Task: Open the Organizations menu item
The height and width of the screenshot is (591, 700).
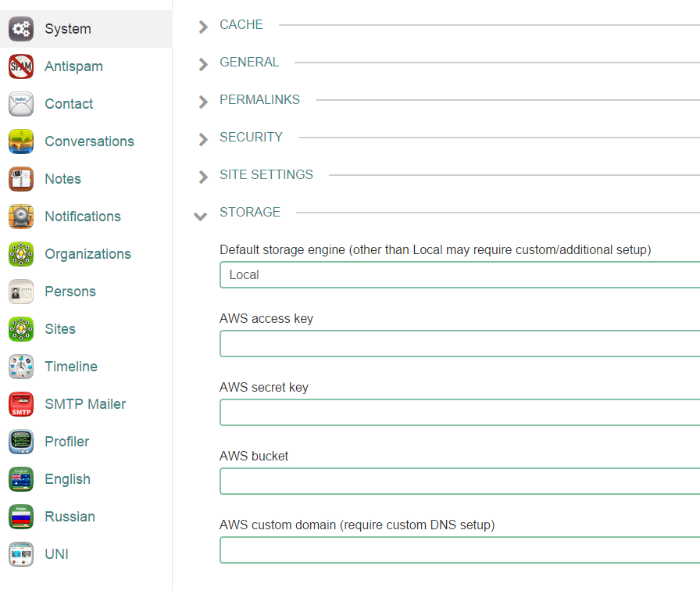Action: 87,254
